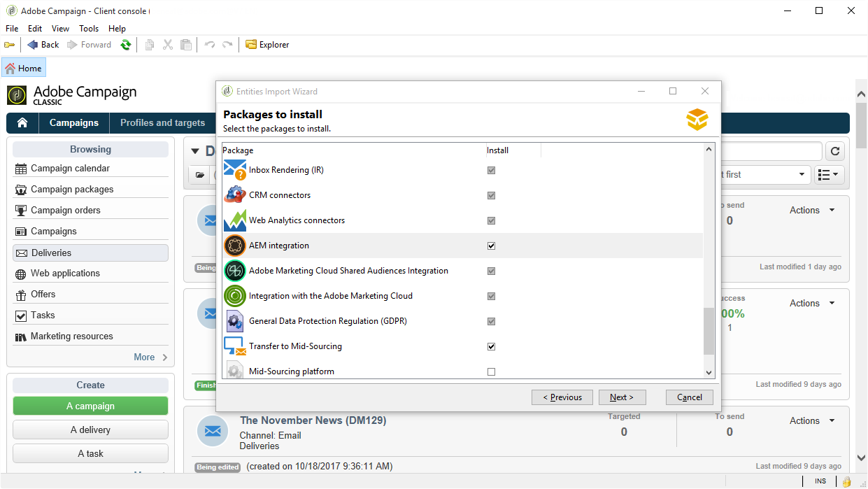Click the Offers gift icon
The width and height of the screenshot is (868, 489).
[x=20, y=295]
